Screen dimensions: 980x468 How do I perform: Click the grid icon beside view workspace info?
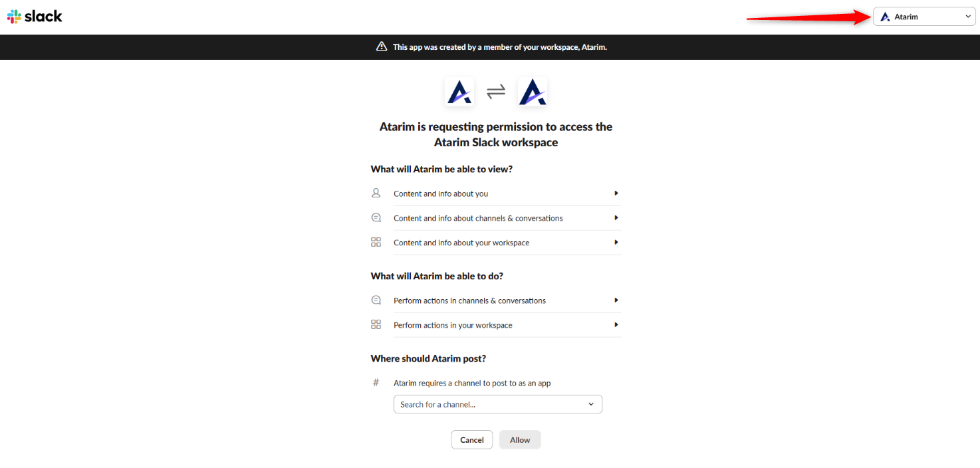[376, 243]
